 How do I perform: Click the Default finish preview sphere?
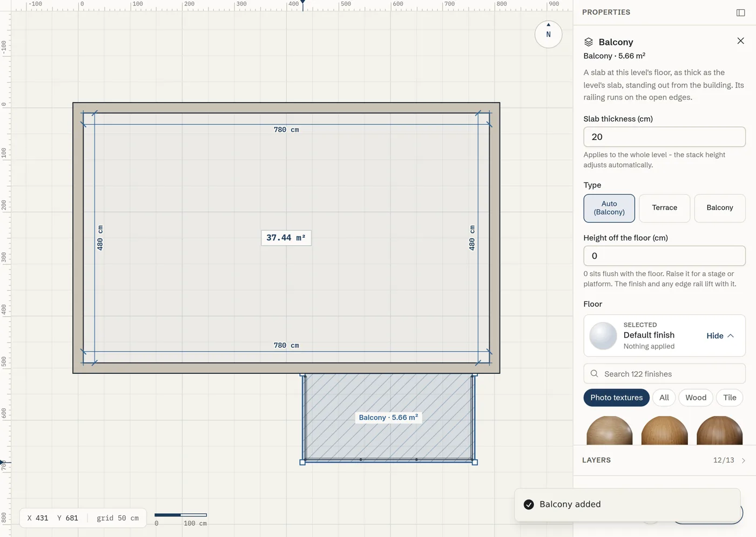[603, 335]
